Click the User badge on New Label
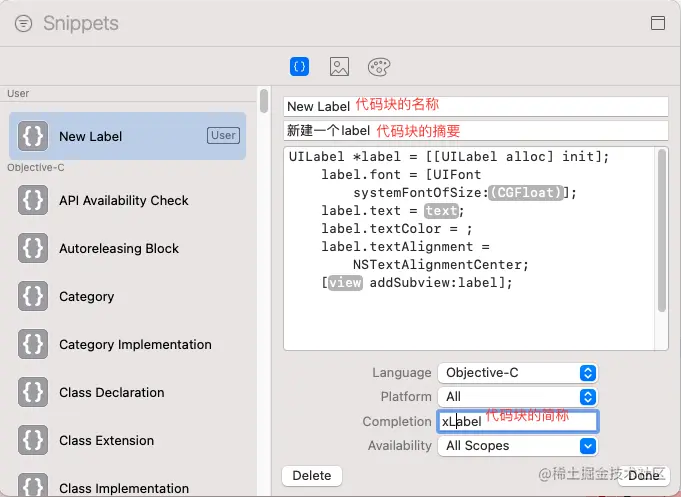This screenshot has height=497, width=681. (x=223, y=135)
